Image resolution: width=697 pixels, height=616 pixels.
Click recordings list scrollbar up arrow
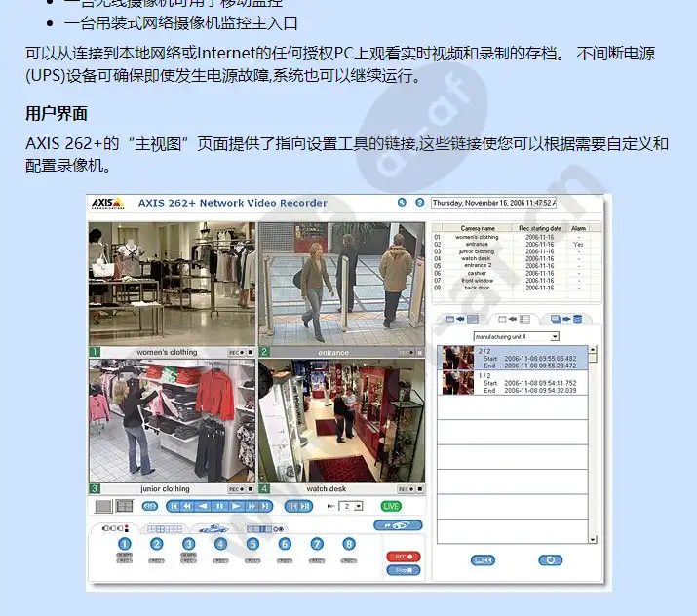pos(593,349)
